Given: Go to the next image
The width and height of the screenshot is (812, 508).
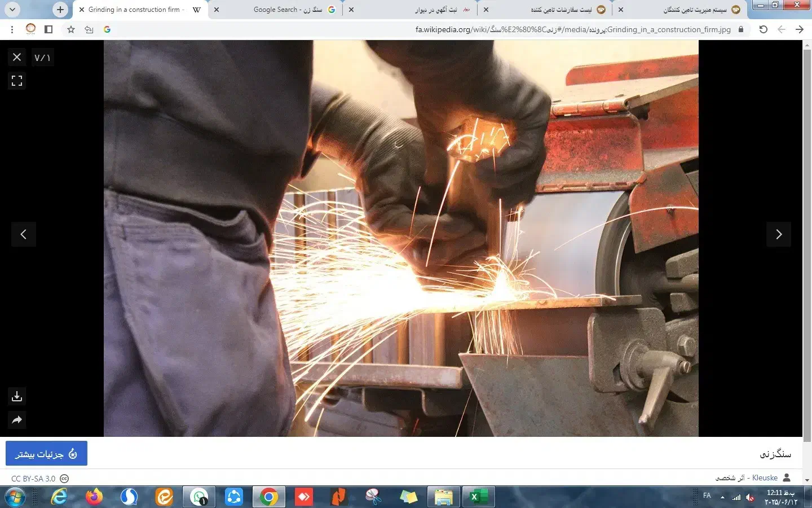Looking at the screenshot, I should (778, 234).
